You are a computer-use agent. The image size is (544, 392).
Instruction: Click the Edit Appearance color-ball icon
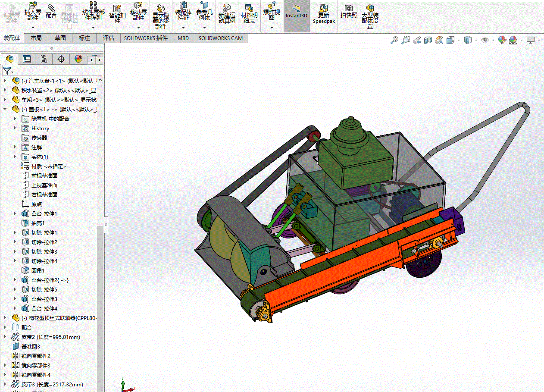tap(502, 40)
